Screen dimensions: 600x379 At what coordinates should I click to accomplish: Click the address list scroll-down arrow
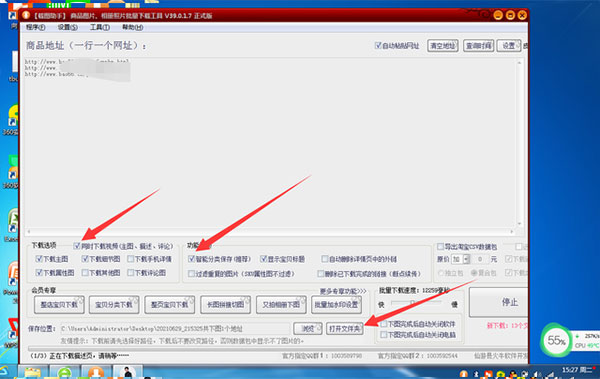click(519, 224)
